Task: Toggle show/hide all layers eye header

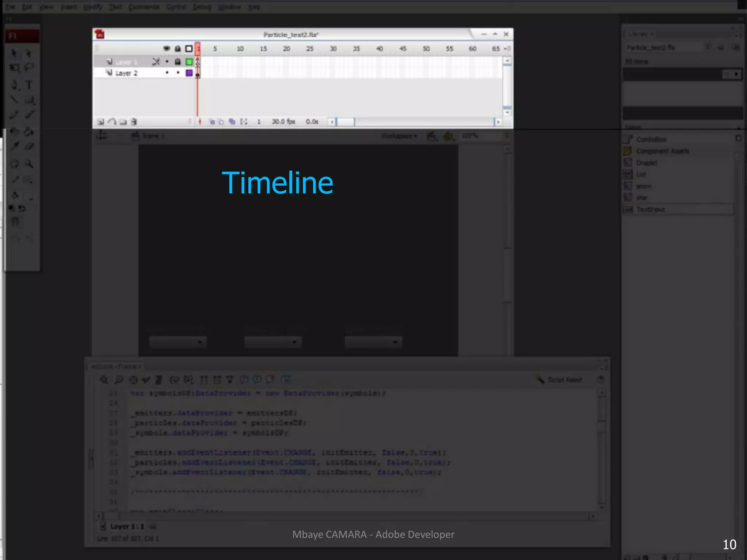Action: pos(167,48)
